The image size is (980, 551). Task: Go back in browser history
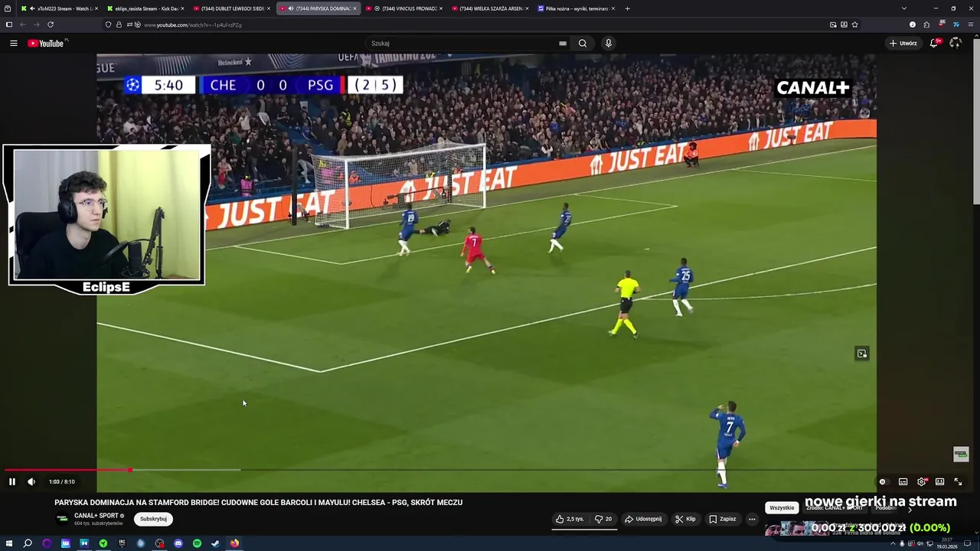(23, 24)
